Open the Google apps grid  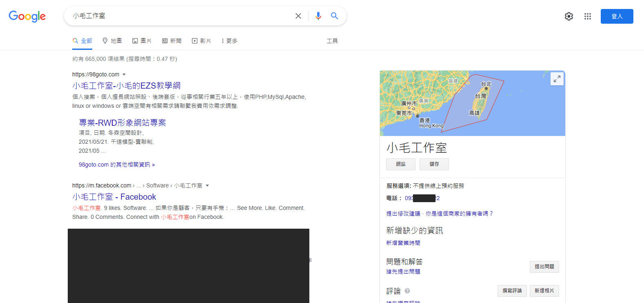[587, 16]
